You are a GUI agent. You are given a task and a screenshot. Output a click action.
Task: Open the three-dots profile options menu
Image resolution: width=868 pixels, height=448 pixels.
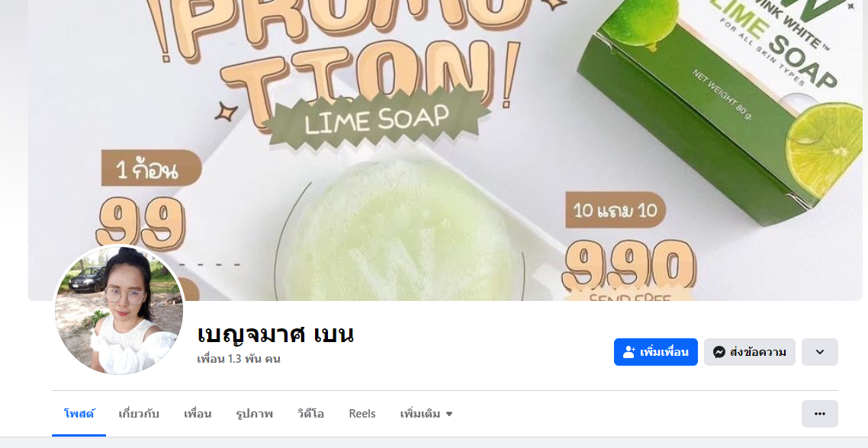click(x=820, y=414)
